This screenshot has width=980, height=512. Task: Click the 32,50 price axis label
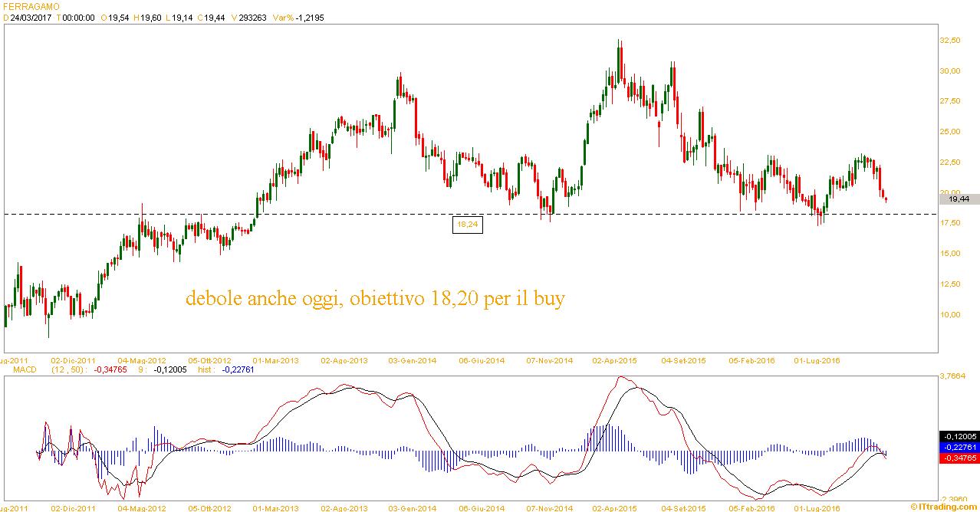[950, 40]
